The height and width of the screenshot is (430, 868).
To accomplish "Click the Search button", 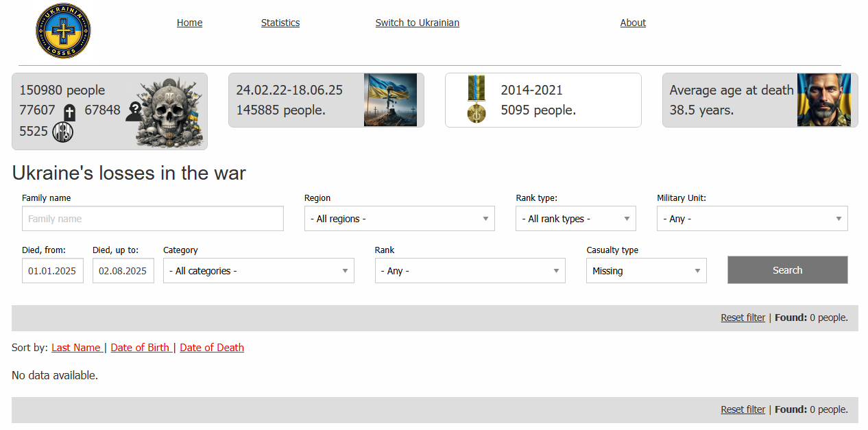I will (x=788, y=270).
